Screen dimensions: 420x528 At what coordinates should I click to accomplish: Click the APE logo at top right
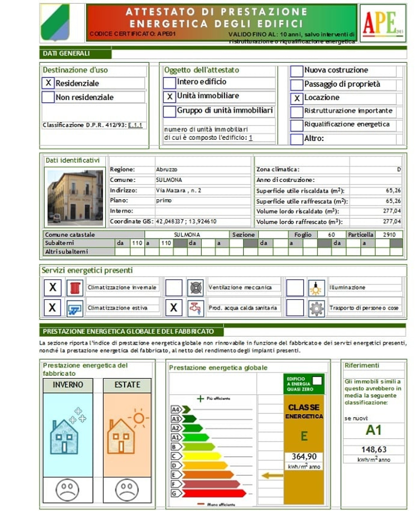click(x=383, y=23)
